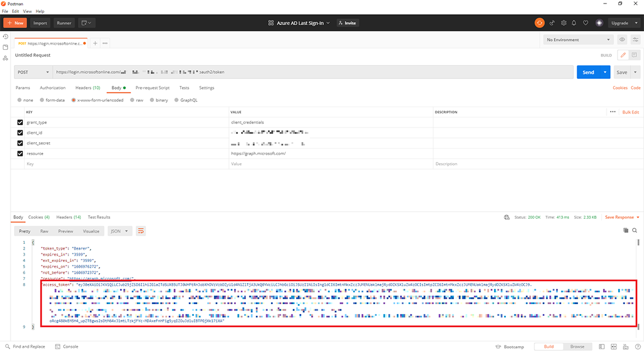
Task: Expand the Send button dropdown arrow
Action: 605,72
